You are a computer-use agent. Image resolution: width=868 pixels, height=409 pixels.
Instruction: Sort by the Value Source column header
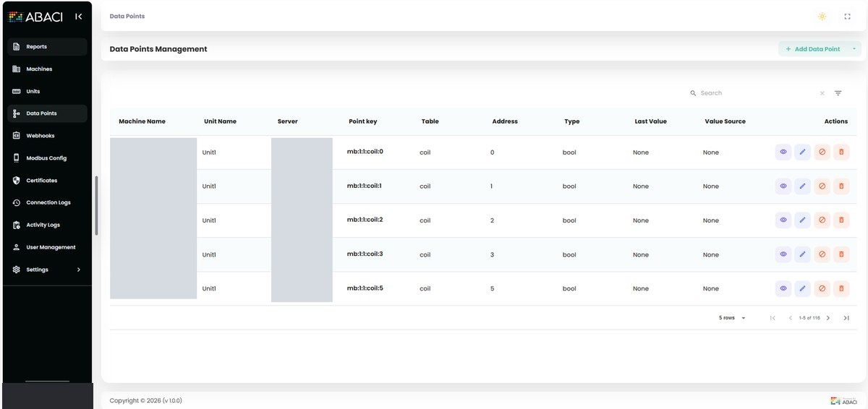click(726, 121)
